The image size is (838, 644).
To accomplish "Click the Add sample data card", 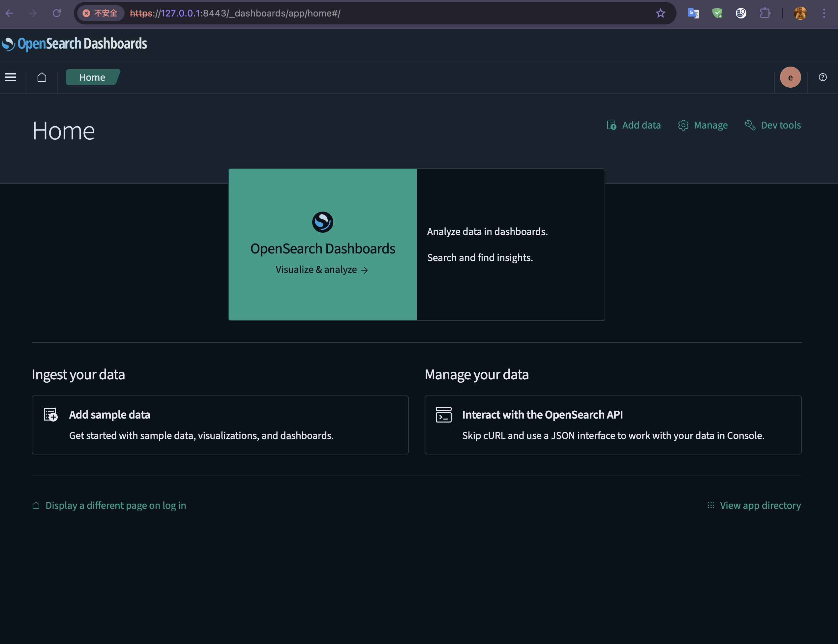I will (220, 425).
